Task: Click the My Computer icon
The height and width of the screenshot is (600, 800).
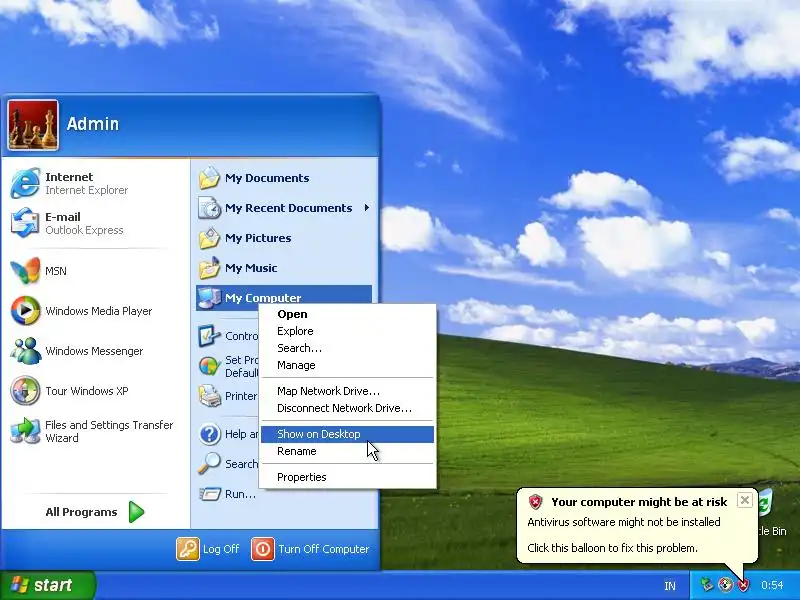Action: click(209, 298)
